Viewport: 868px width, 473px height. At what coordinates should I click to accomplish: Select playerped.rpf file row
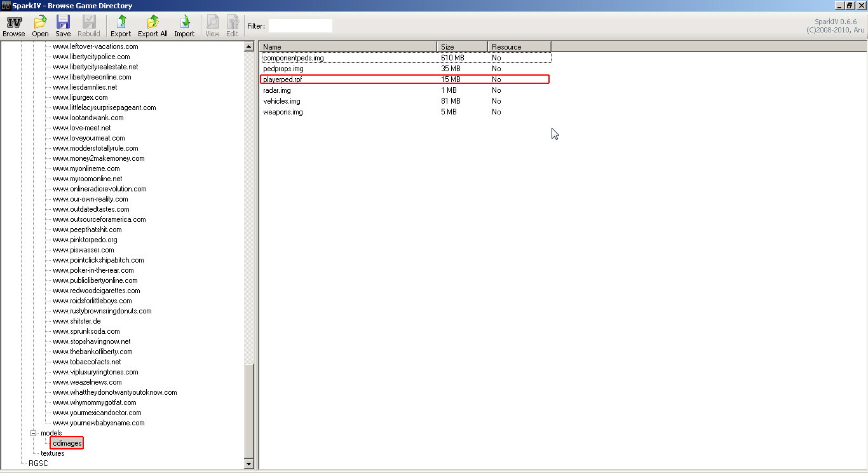tap(405, 79)
